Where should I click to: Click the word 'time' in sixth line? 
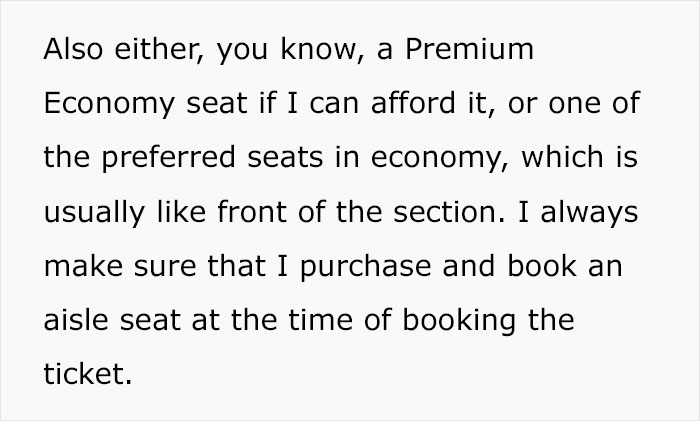pyautogui.click(x=321, y=320)
